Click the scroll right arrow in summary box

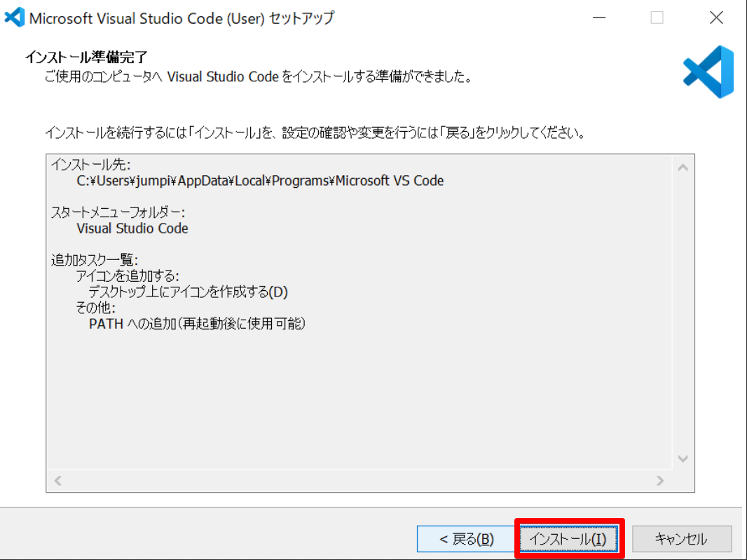coord(660,480)
